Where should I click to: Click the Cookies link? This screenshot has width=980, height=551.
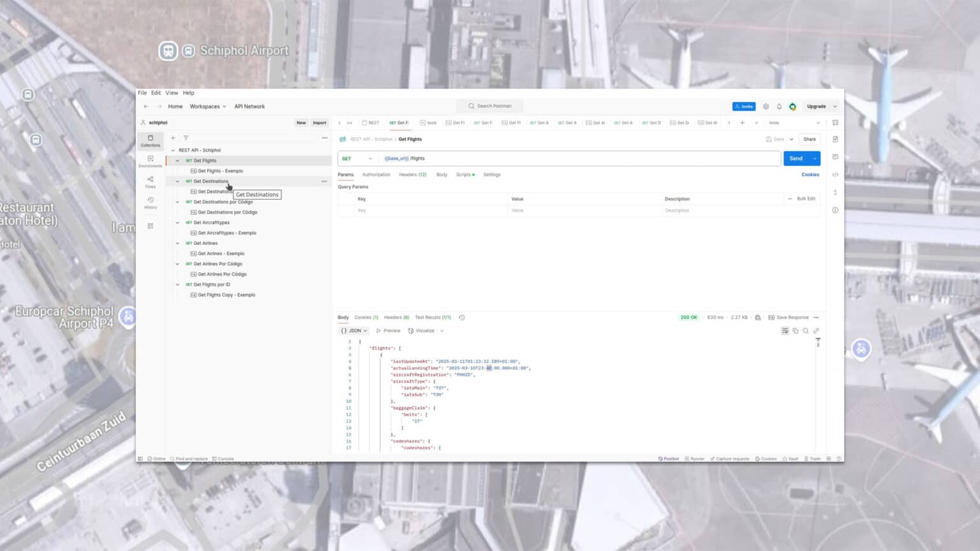point(810,175)
